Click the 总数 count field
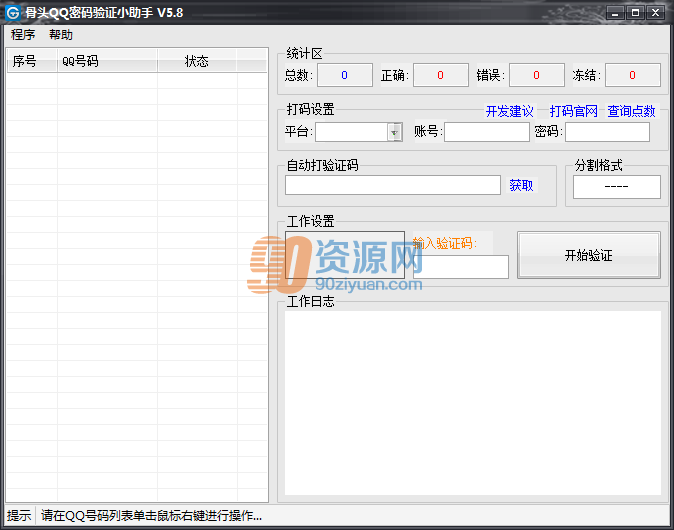The width and height of the screenshot is (674, 530). [345, 75]
